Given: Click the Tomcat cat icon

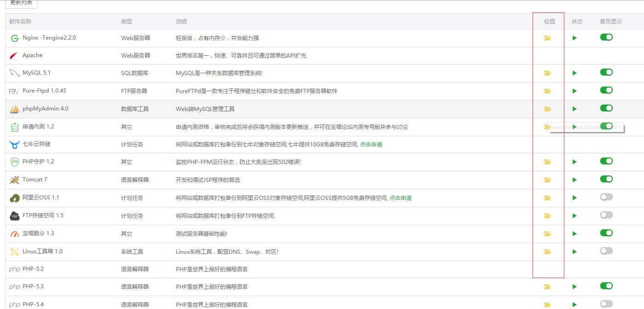Looking at the screenshot, I should point(14,180).
